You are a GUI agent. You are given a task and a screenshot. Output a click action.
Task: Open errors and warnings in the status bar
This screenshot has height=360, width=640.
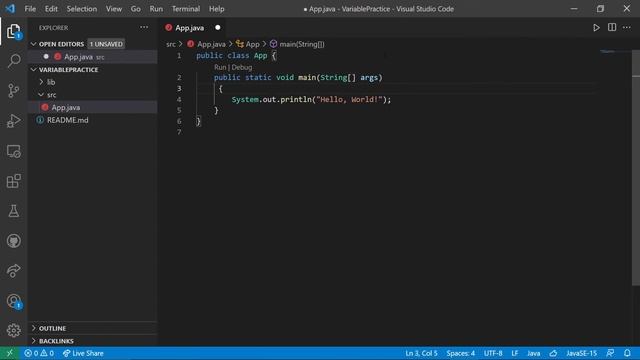coord(39,353)
